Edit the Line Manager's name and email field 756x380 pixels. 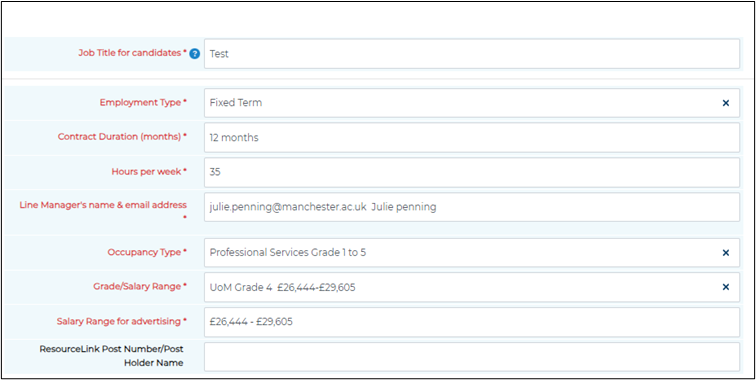click(472, 207)
